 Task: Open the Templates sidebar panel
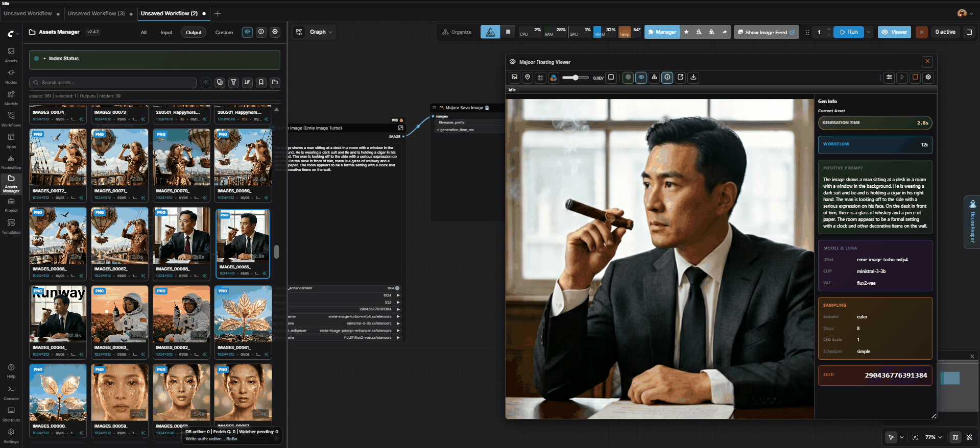tap(11, 227)
